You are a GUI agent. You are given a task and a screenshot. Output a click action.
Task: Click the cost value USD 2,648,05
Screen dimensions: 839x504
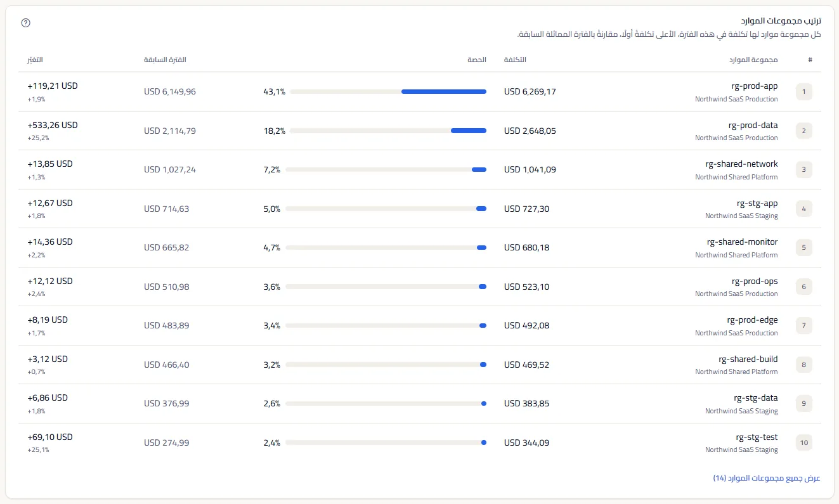pyautogui.click(x=530, y=131)
